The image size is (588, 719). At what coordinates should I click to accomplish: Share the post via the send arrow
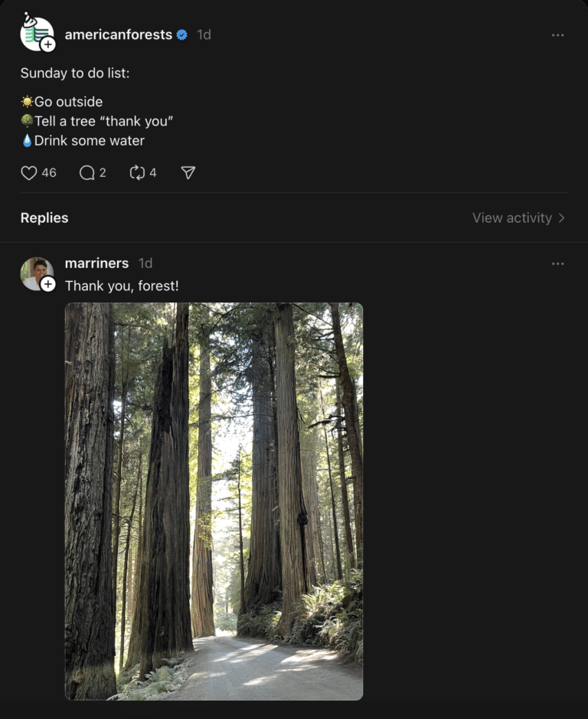[186, 173]
